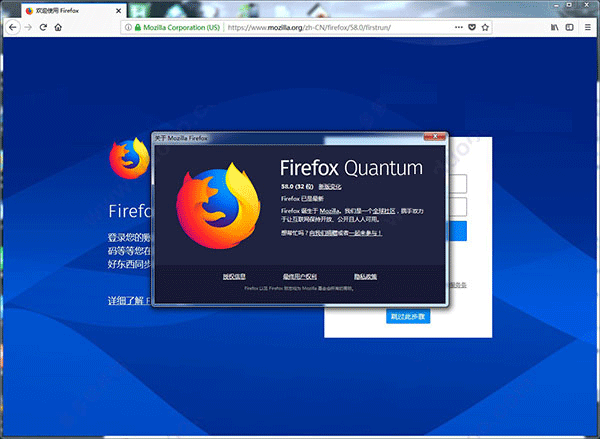Click the Firefox logo on welcome page

click(129, 159)
